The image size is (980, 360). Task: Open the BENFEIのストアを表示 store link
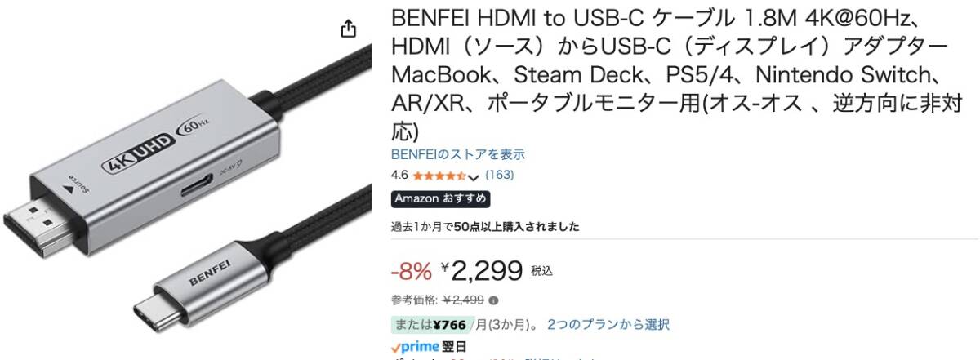[458, 154]
